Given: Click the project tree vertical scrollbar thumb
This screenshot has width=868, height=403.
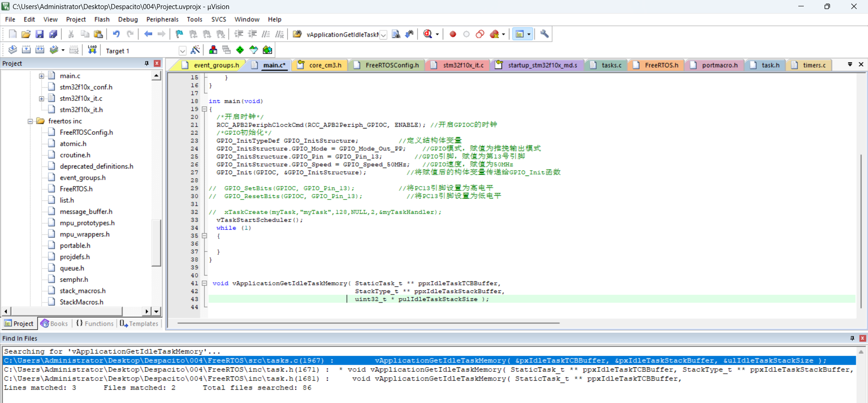Looking at the screenshot, I should [156, 243].
